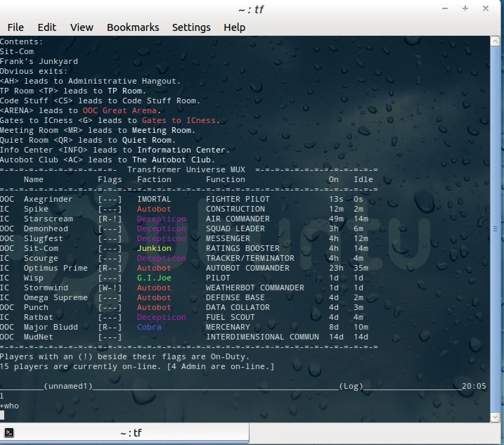The height and width of the screenshot is (445, 504).
Task: Click the blue 'Cobra' faction text
Action: click(149, 327)
